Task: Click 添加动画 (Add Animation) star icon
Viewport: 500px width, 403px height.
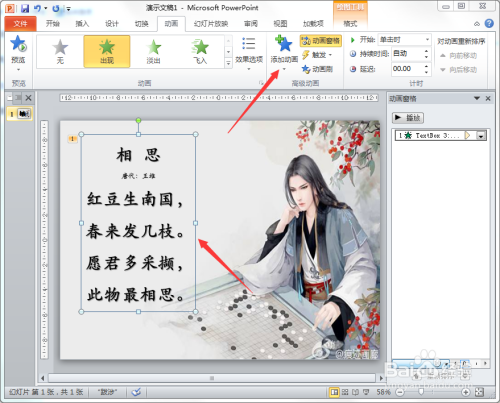Action: 284,44
